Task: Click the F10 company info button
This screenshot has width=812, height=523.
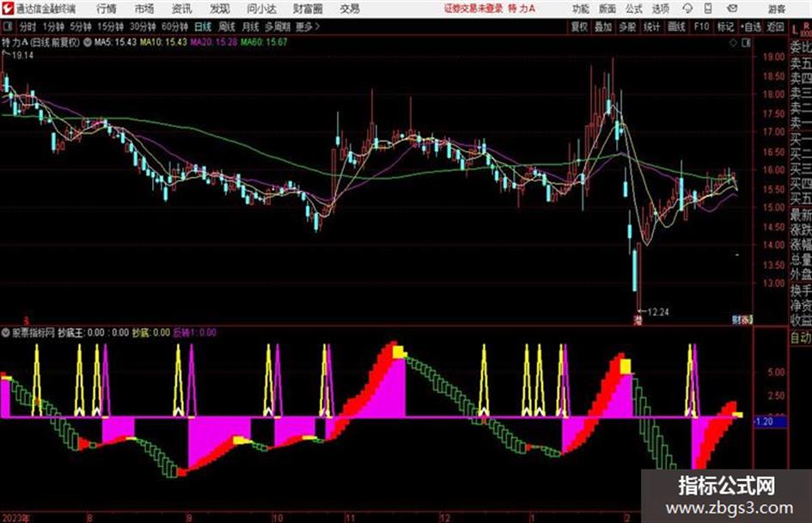Action: [701, 27]
